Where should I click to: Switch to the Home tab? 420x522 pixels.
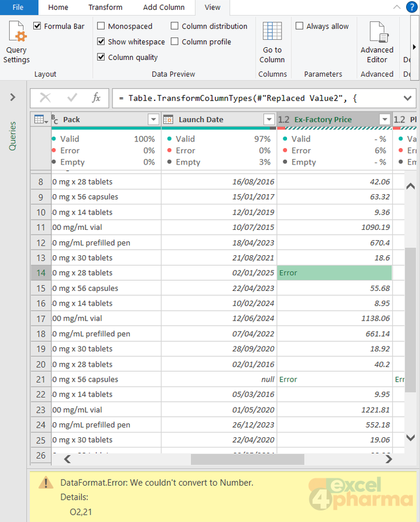click(x=58, y=7)
